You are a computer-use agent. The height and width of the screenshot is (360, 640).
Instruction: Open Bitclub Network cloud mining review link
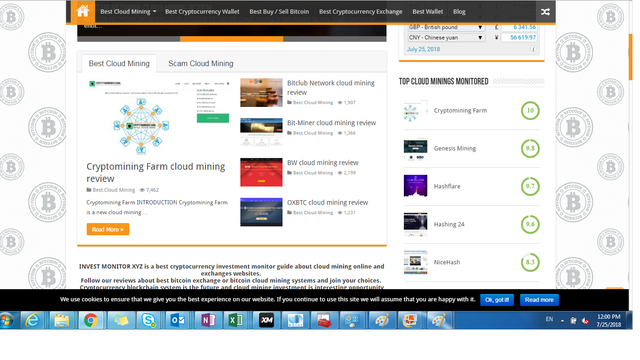[331, 88]
